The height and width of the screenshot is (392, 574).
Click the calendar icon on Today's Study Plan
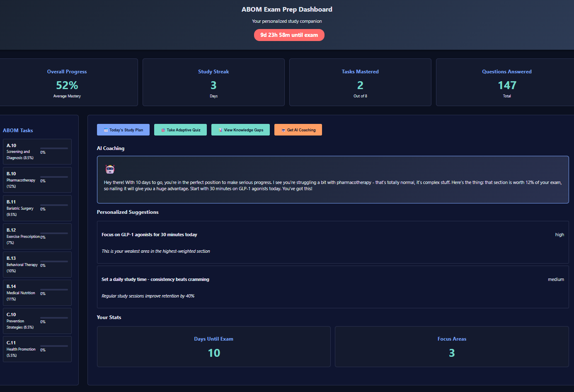click(x=106, y=130)
